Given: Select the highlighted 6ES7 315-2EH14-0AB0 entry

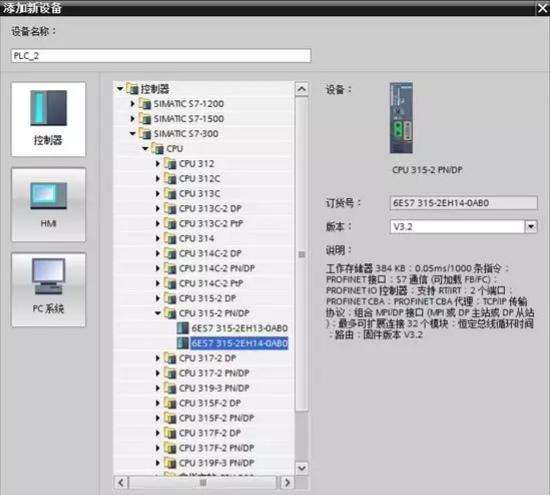Looking at the screenshot, I should tap(240, 343).
